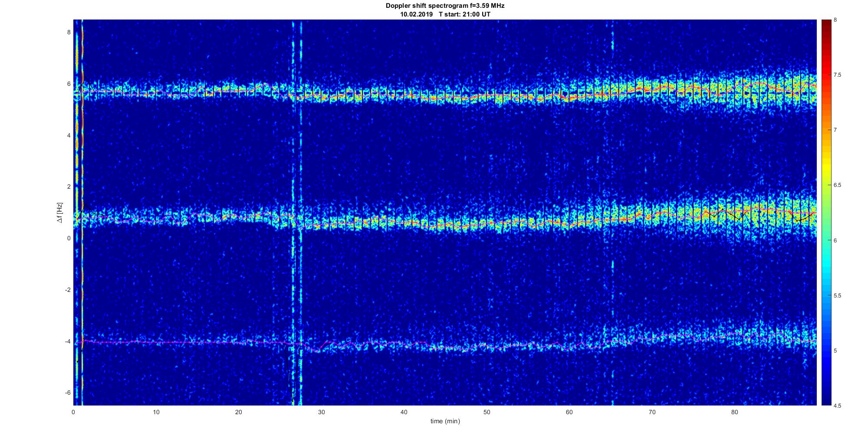Click colorbar tick label '5.5'
Image resolution: width=868 pixels, height=435 pixels.
(838, 296)
